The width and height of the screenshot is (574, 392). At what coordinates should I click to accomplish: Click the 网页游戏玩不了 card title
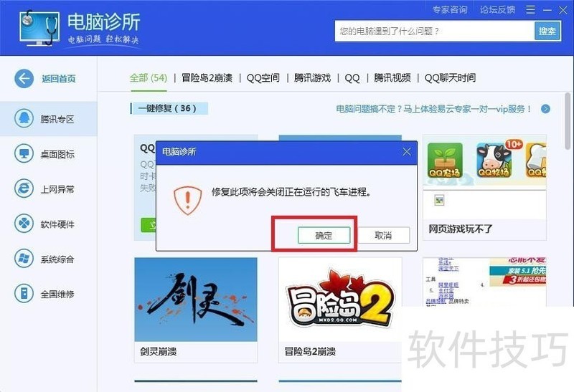click(x=461, y=229)
